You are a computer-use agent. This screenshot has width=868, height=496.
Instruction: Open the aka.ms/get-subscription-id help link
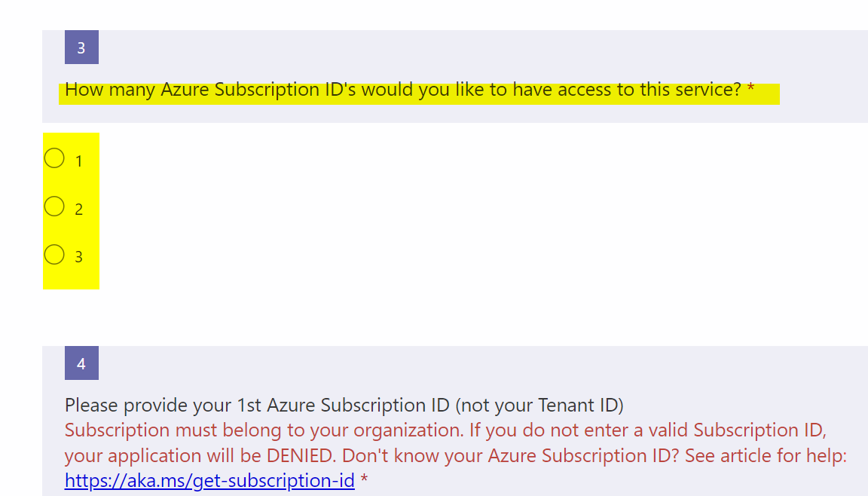tap(209, 480)
